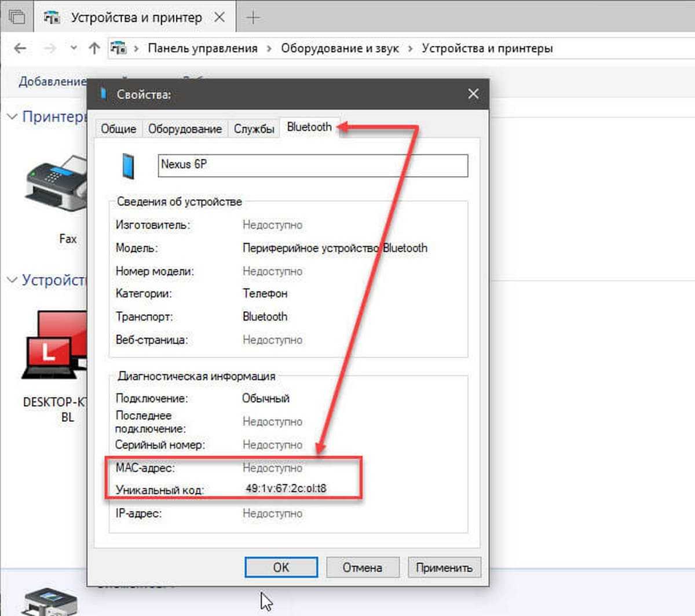Image resolution: width=695 pixels, height=616 pixels.
Task: Click the Отмена button
Action: 362,567
